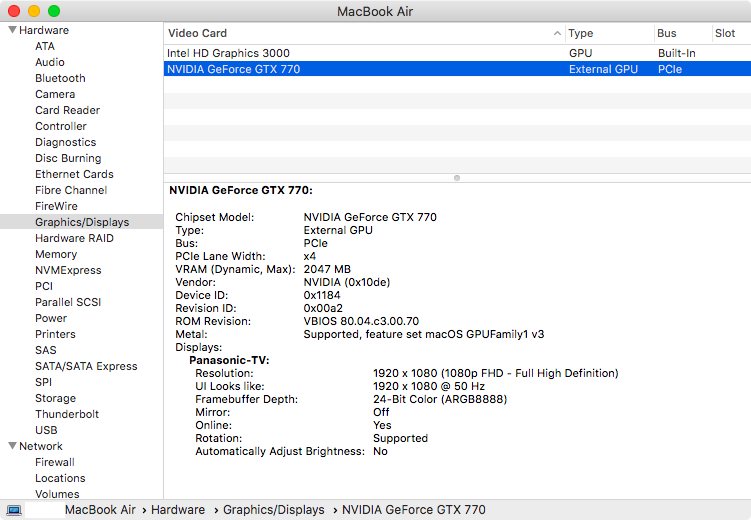The image size is (751, 520).
Task: Click the Metal supported feature set text
Action: click(x=424, y=334)
